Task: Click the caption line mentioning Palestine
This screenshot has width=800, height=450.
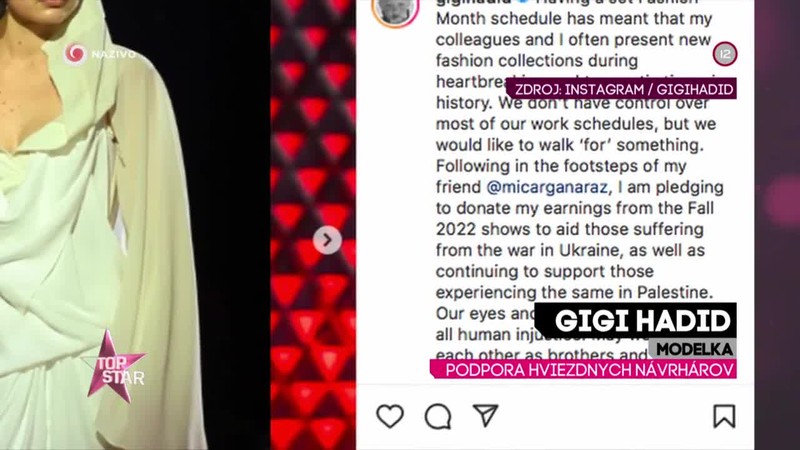Action: point(574,292)
